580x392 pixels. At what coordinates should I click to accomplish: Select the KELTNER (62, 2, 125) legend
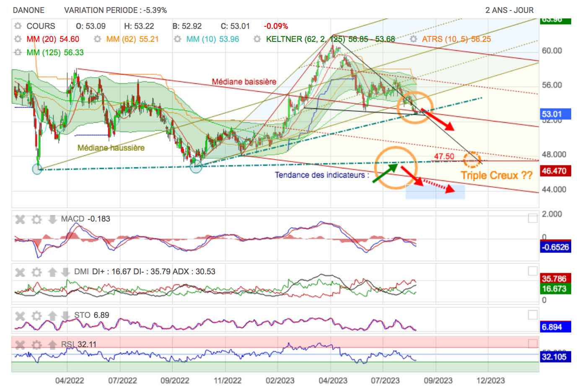(x=330, y=39)
